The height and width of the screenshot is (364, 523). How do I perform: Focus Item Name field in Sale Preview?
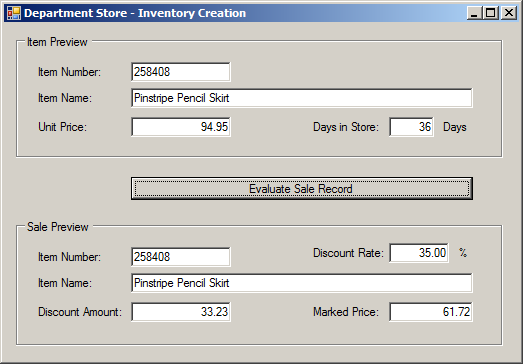tap(302, 283)
